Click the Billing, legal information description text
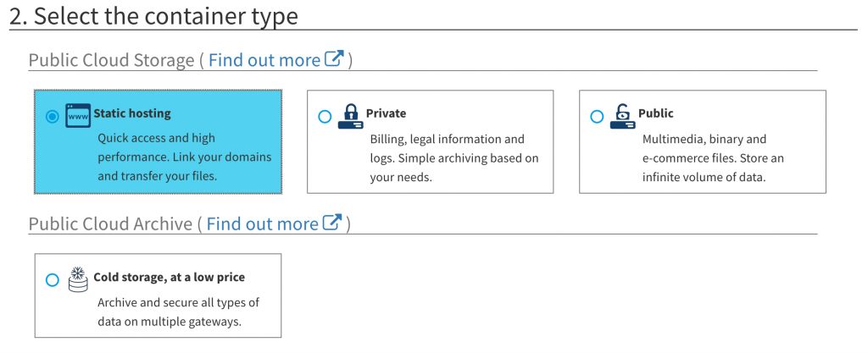Image resolution: width=868 pixels, height=353 pixels. tap(454, 158)
